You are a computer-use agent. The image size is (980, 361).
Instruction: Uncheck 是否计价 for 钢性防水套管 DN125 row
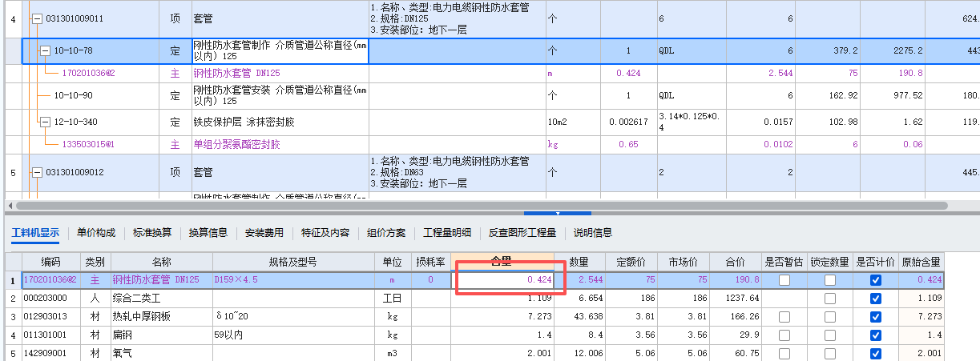point(876,280)
